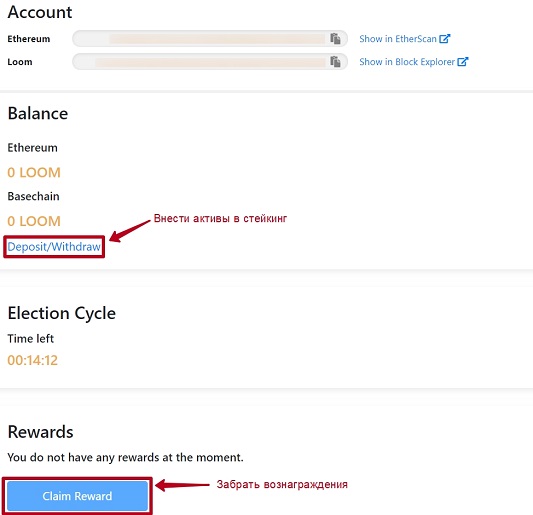
Task: Open the Deposit/Withdraw link
Action: pos(54,247)
